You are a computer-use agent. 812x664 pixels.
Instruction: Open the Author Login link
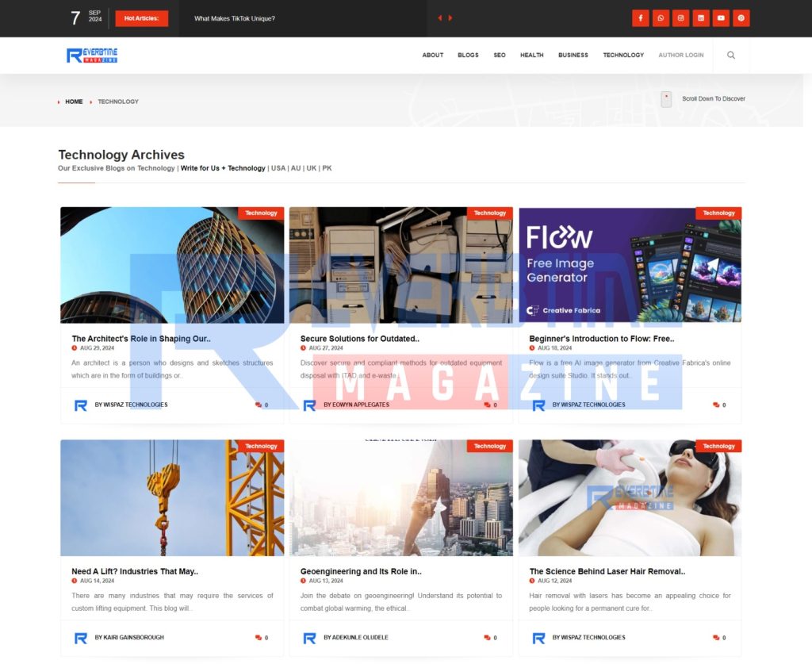(680, 56)
